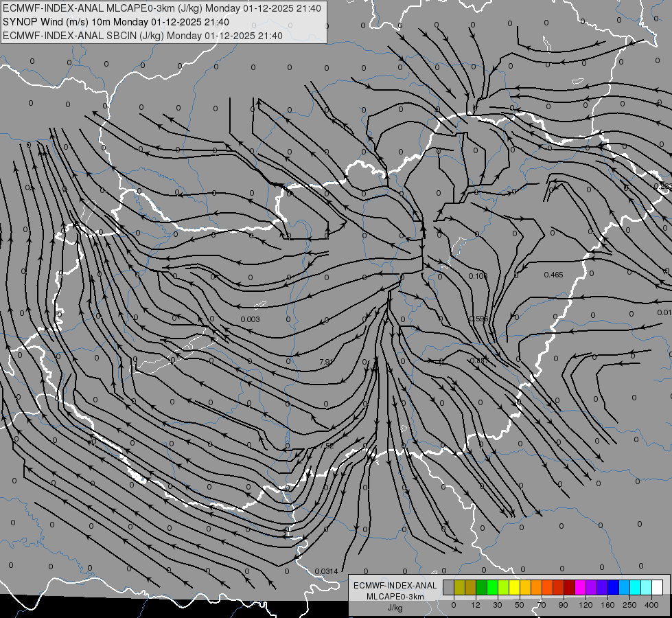Click the 0.465 value on the map

tap(553, 275)
